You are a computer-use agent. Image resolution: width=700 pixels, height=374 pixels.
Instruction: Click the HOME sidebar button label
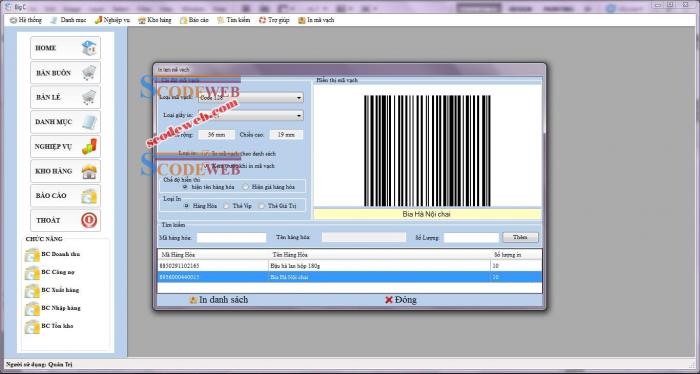coord(46,48)
